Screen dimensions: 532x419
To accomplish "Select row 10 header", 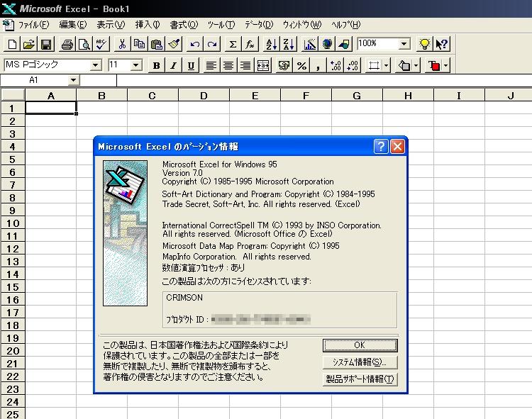I will pos(13,223).
